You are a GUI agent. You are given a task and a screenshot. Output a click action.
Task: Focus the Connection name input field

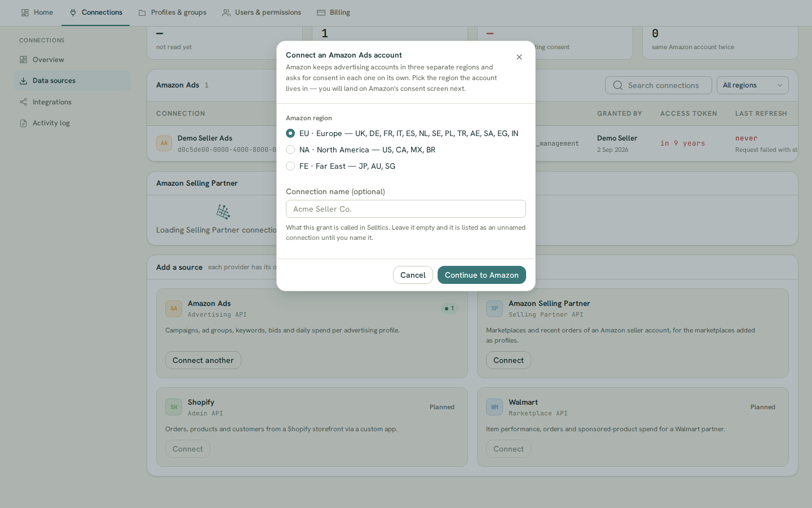coord(406,209)
